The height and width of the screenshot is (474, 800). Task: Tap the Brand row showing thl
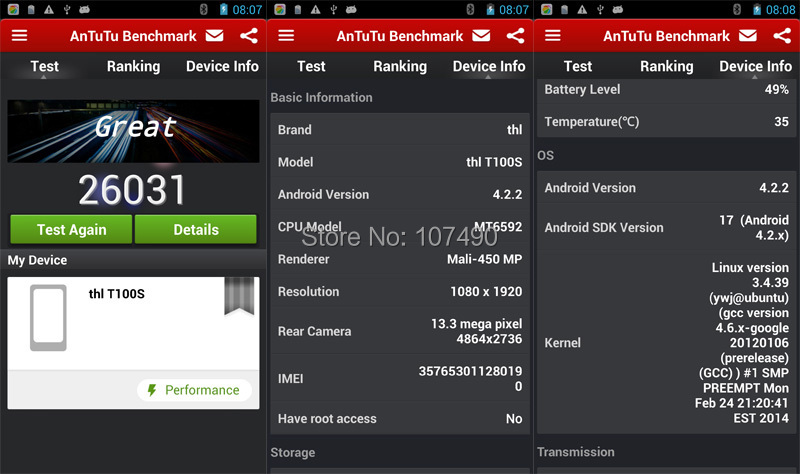point(400,130)
